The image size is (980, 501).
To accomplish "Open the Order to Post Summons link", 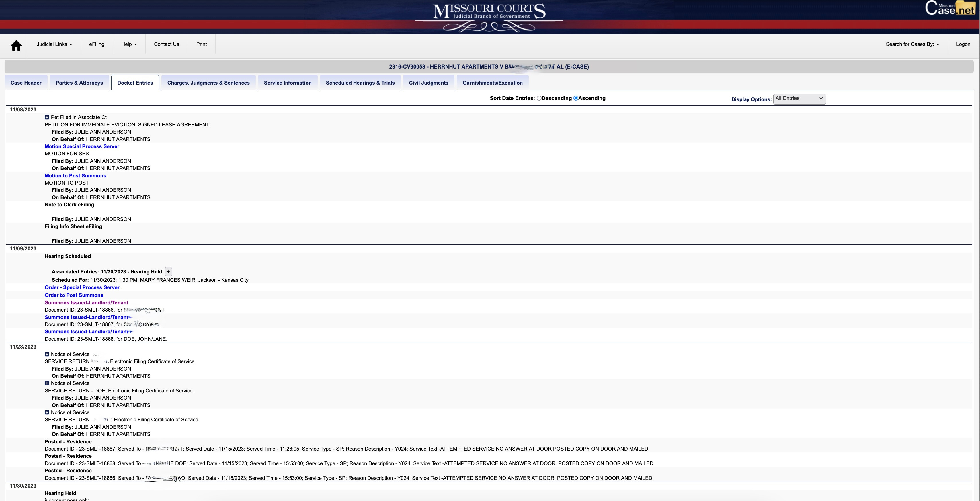I will [x=74, y=295].
